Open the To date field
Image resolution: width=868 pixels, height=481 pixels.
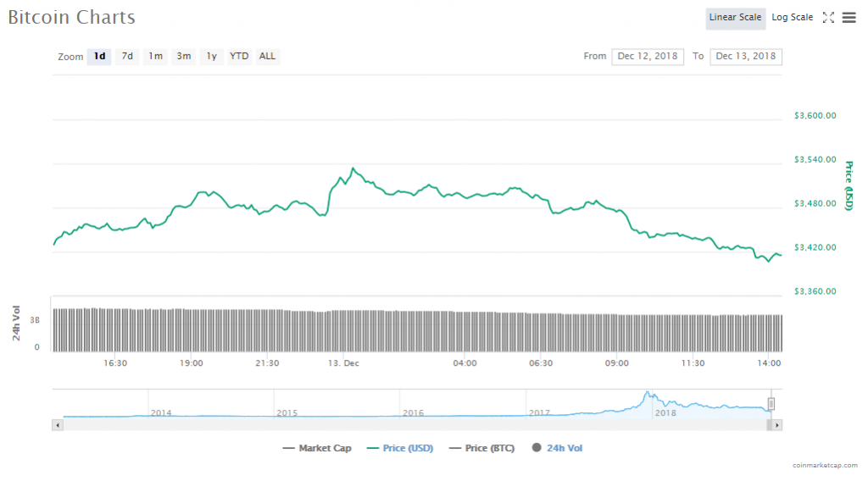[x=745, y=57]
